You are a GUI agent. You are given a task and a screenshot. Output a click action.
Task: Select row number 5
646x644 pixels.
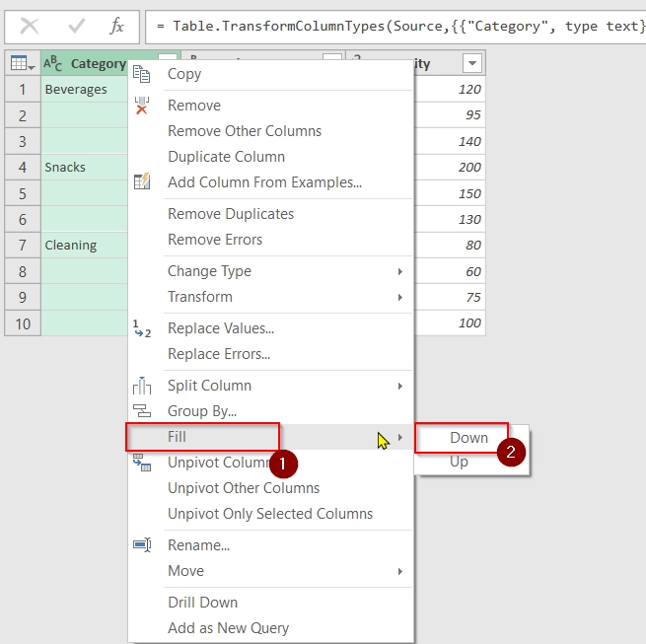tap(23, 193)
